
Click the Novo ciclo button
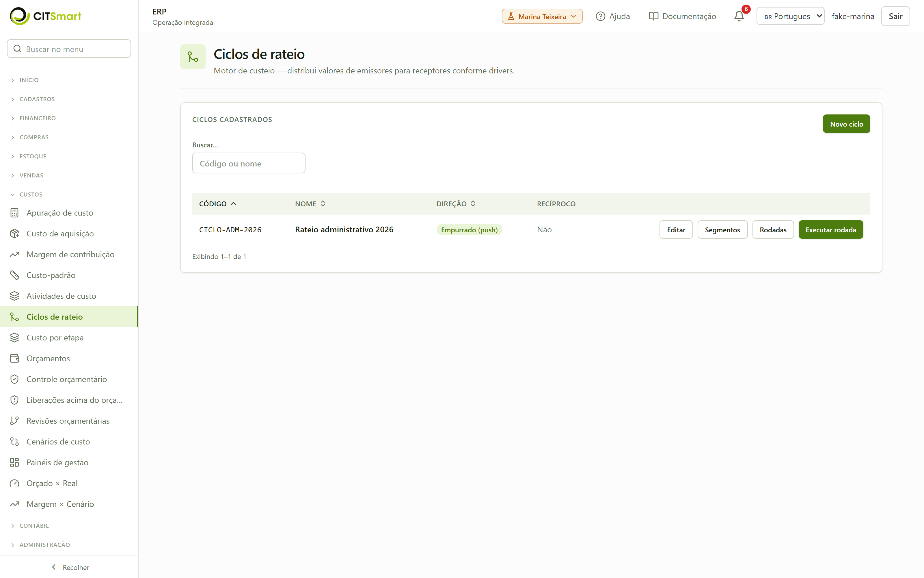pyautogui.click(x=846, y=124)
